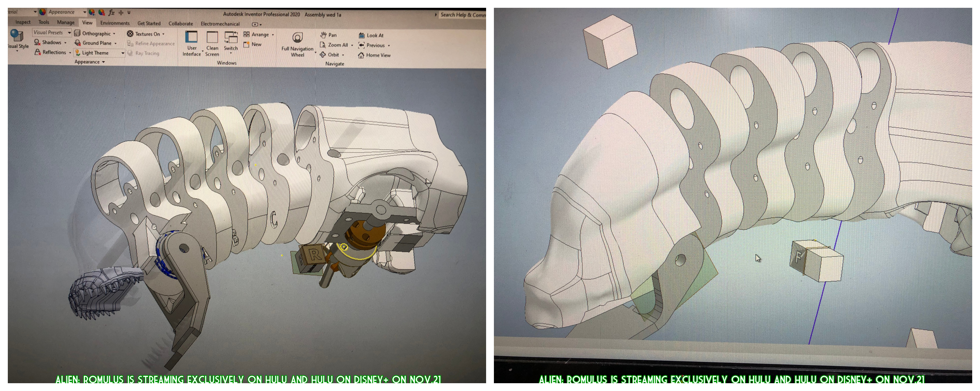Viewport: 980px width, 391px height.
Task: Click the plus icon right of fx
Action: 121,13
